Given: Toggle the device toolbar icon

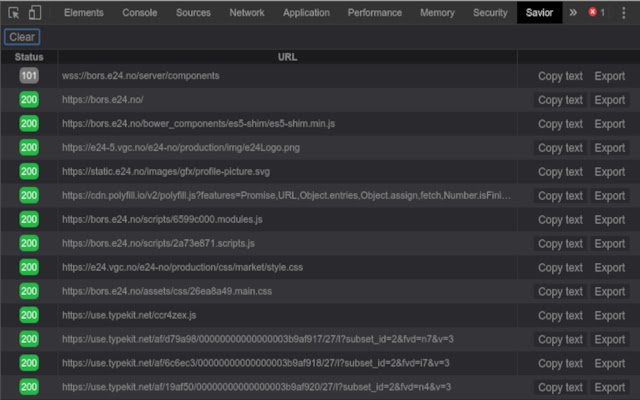Looking at the screenshot, I should click(35, 13).
